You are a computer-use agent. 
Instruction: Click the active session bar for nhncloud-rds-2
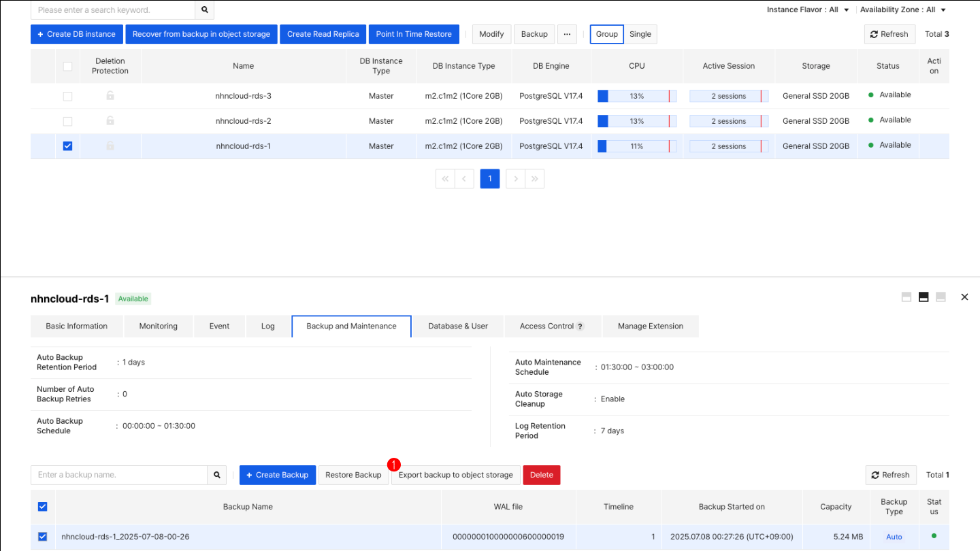(x=729, y=121)
